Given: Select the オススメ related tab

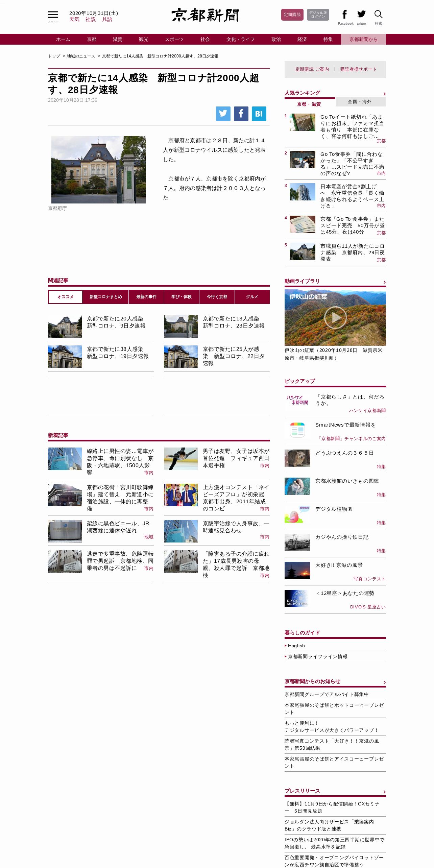Looking at the screenshot, I should coord(65,297).
